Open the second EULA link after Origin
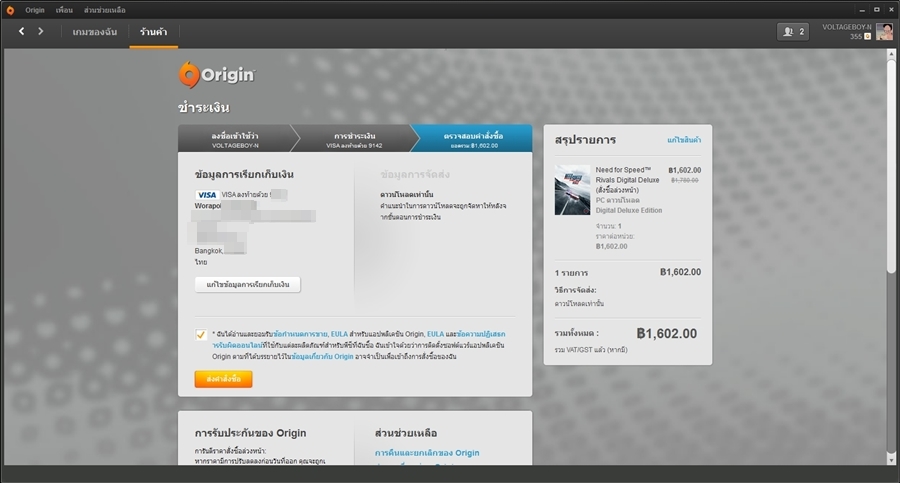This screenshot has width=900, height=483. (435, 334)
